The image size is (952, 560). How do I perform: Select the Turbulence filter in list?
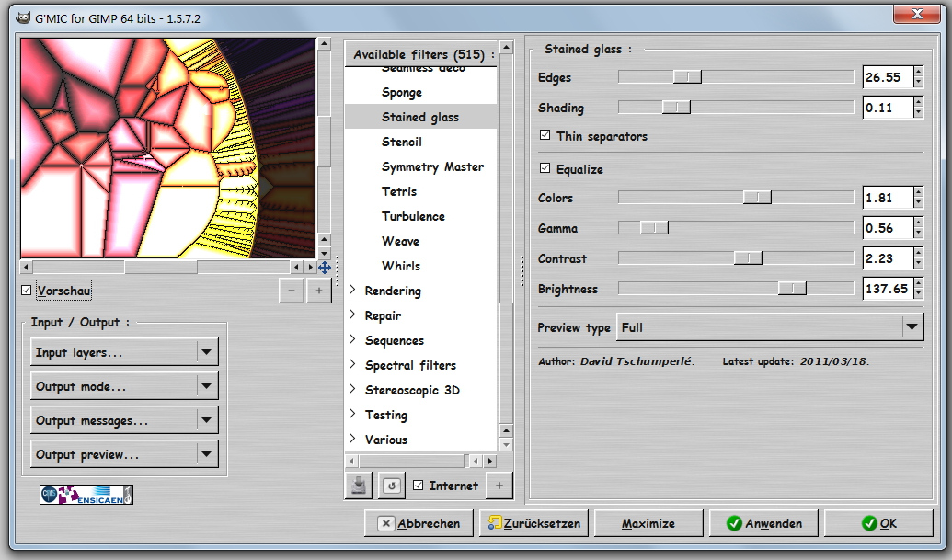click(413, 216)
